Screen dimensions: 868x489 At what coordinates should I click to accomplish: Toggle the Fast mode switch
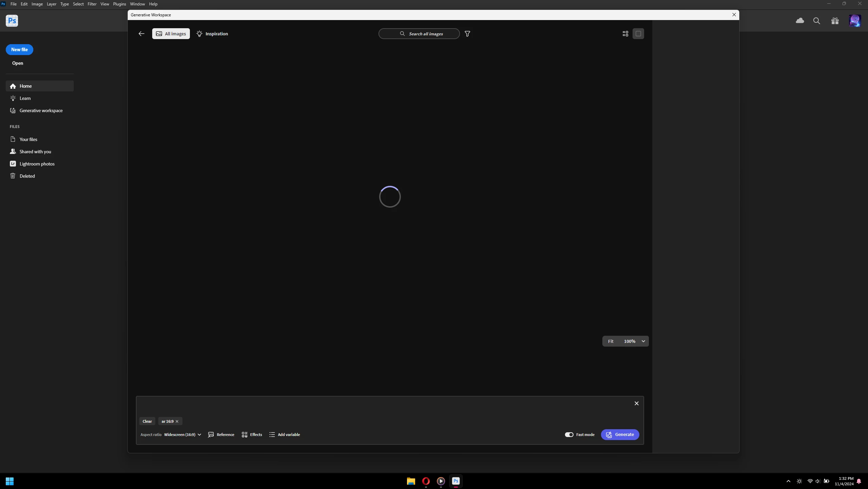569,434
